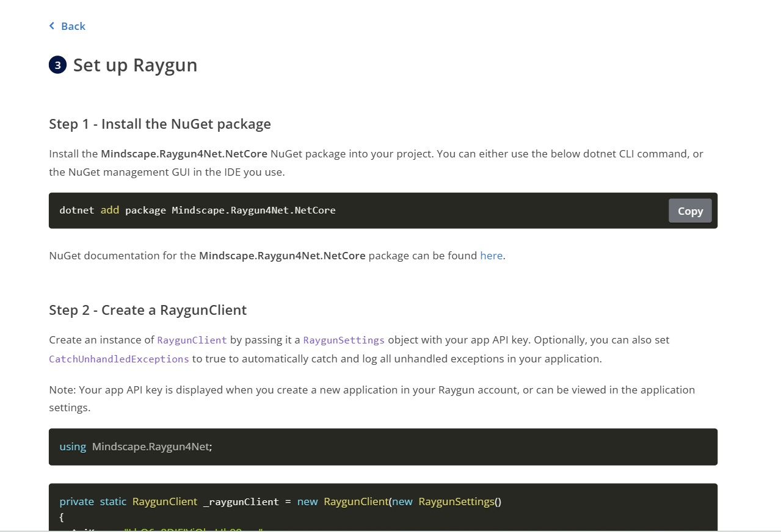The image size is (781, 532).
Task: Select the Step 1 Install NuGet heading
Action: pyautogui.click(x=159, y=124)
